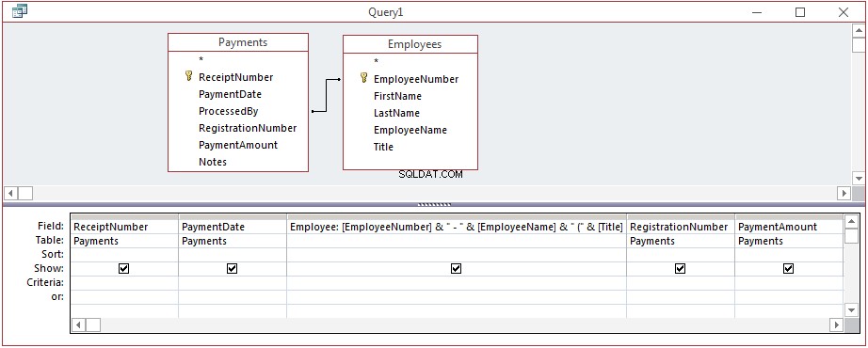The image size is (868, 348).
Task: Select Notes in Payments table list
Action: [213, 162]
